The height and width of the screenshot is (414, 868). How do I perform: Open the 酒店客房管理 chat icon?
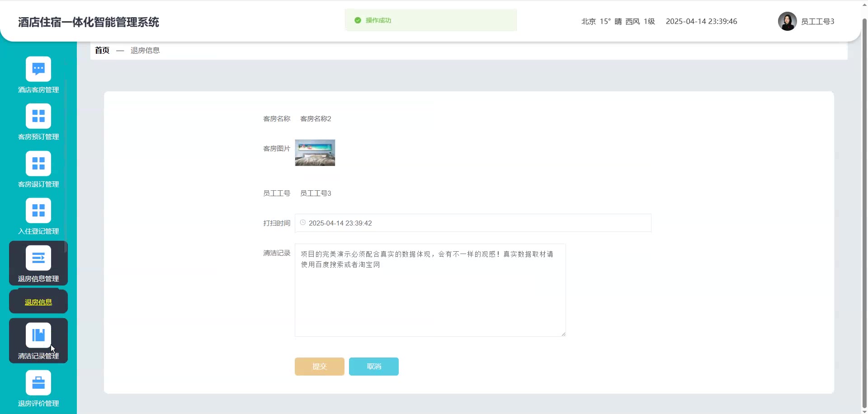(x=38, y=69)
